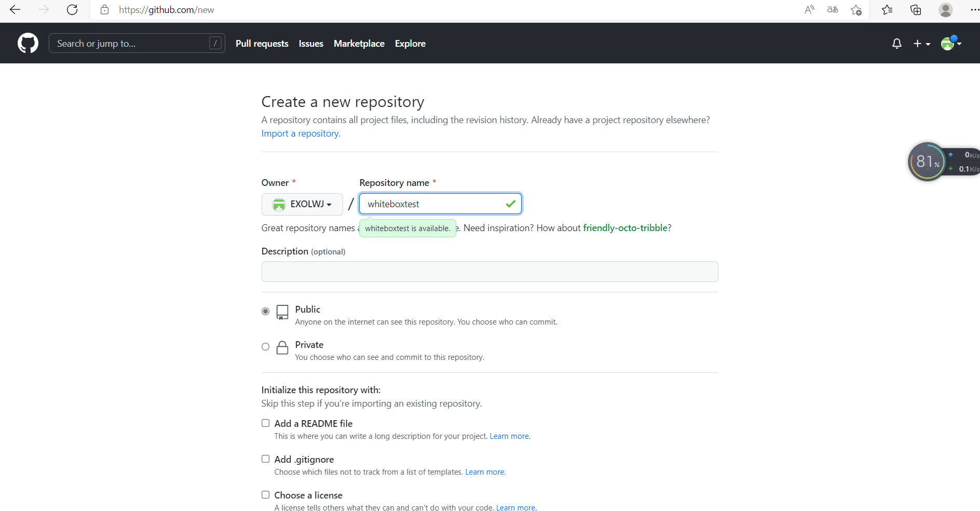The width and height of the screenshot is (980, 511).
Task: Click the browser address bar URL
Action: tap(166, 10)
